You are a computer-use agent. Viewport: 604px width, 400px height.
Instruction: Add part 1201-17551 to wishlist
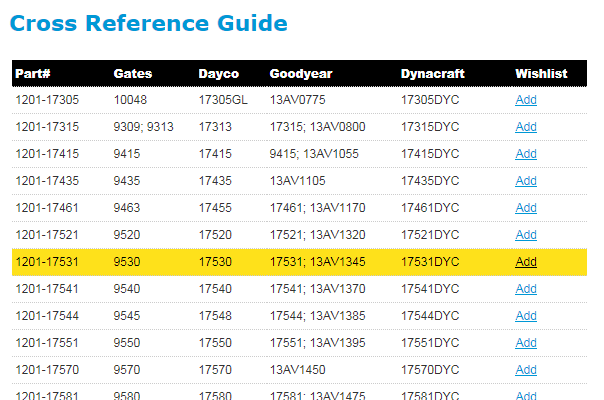[x=526, y=343]
